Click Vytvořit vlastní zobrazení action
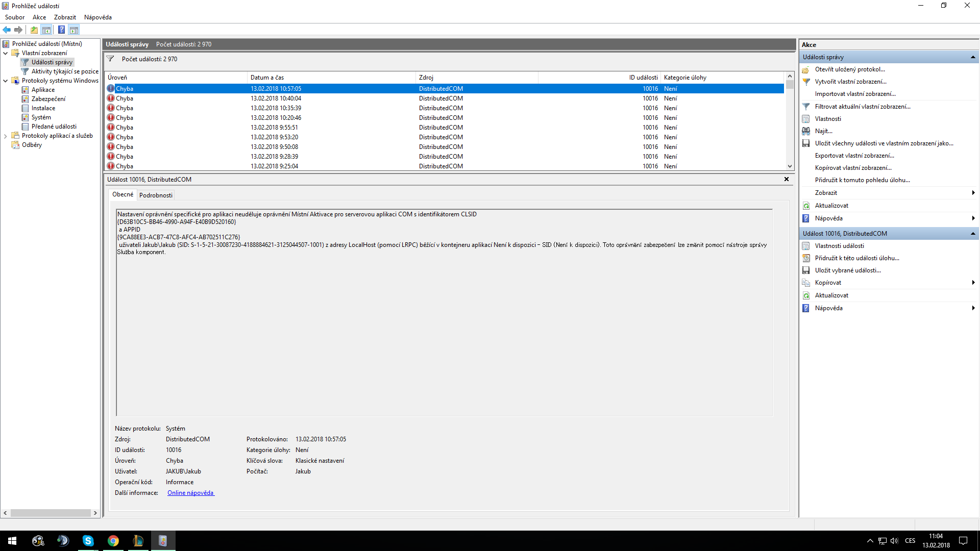 [850, 82]
